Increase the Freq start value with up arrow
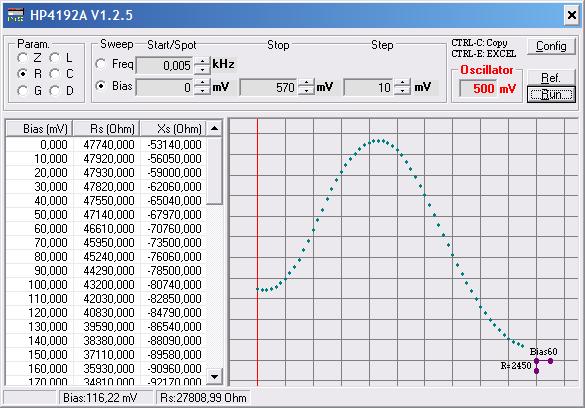Viewport: 585px width, 408px height. [202, 61]
